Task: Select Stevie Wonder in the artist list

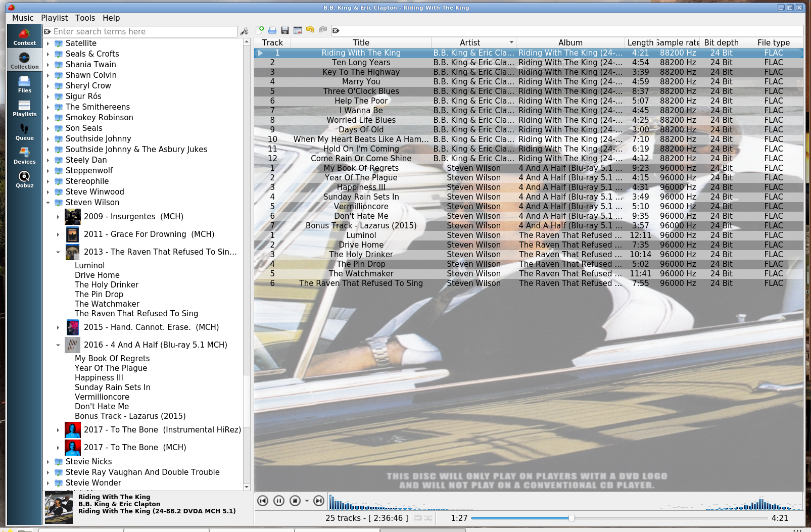Action: 93,483
